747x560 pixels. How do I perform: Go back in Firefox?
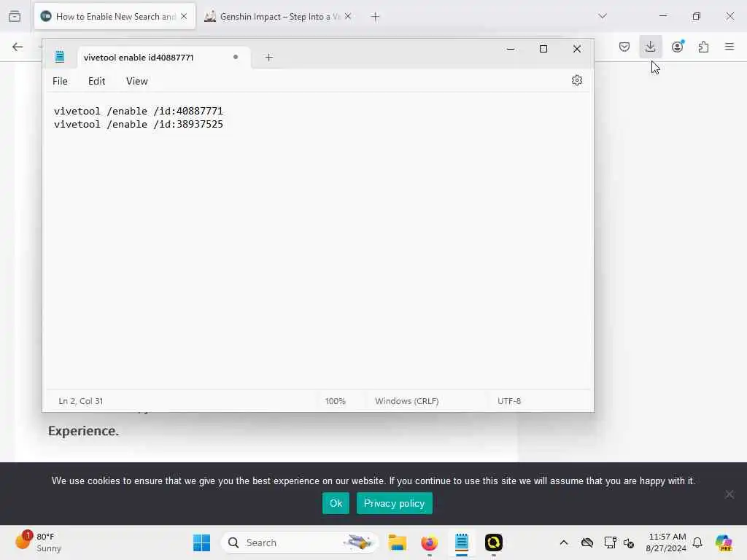click(x=18, y=47)
